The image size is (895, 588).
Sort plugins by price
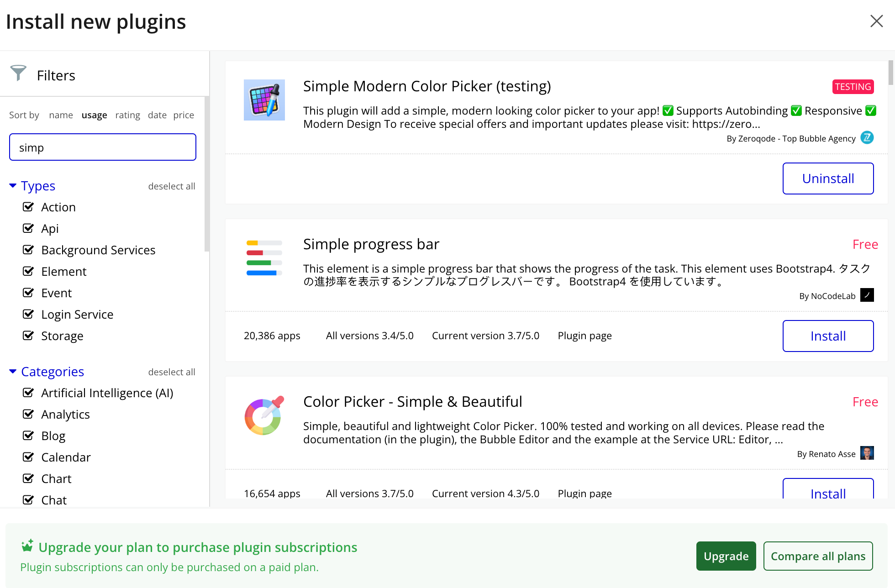pyautogui.click(x=184, y=115)
